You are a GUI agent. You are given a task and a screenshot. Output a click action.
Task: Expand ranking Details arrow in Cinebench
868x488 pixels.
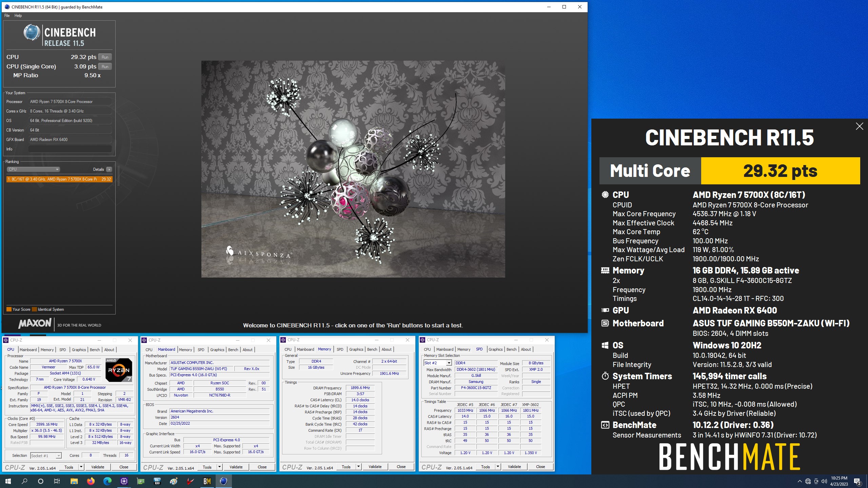(109, 169)
